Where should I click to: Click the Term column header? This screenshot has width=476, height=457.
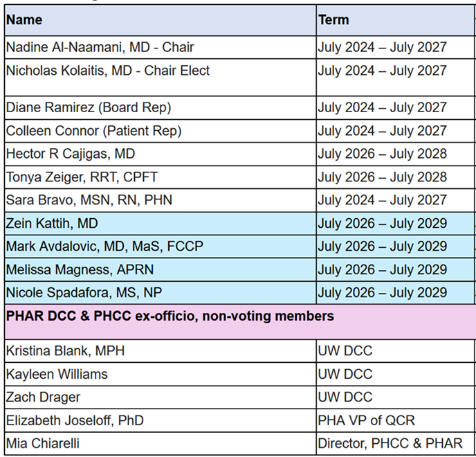point(396,20)
